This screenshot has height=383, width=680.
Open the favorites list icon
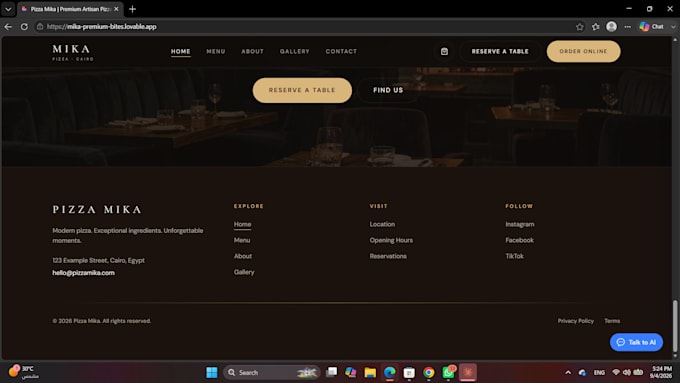coord(595,26)
